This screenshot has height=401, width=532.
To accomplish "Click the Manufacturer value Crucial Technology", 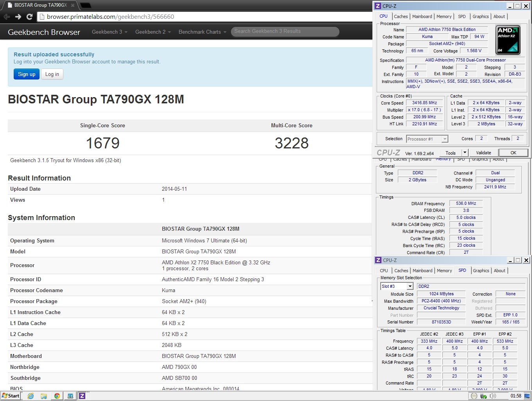I will (441, 308).
